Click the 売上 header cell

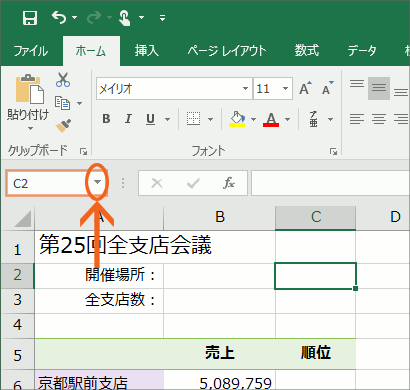coord(220,354)
